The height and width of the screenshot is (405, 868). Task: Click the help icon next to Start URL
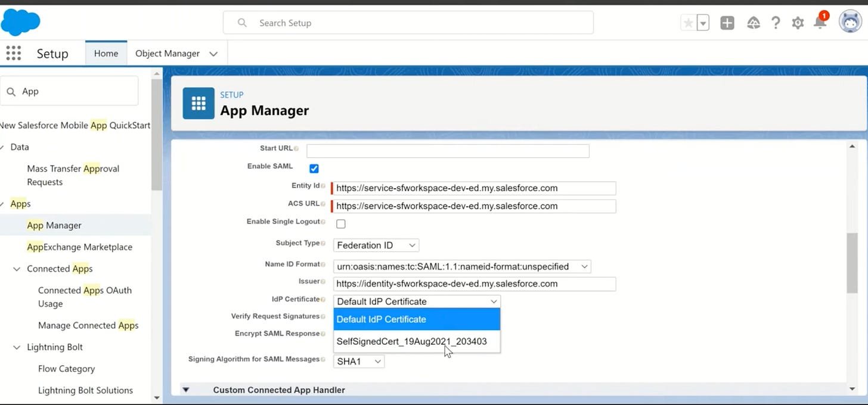click(296, 148)
